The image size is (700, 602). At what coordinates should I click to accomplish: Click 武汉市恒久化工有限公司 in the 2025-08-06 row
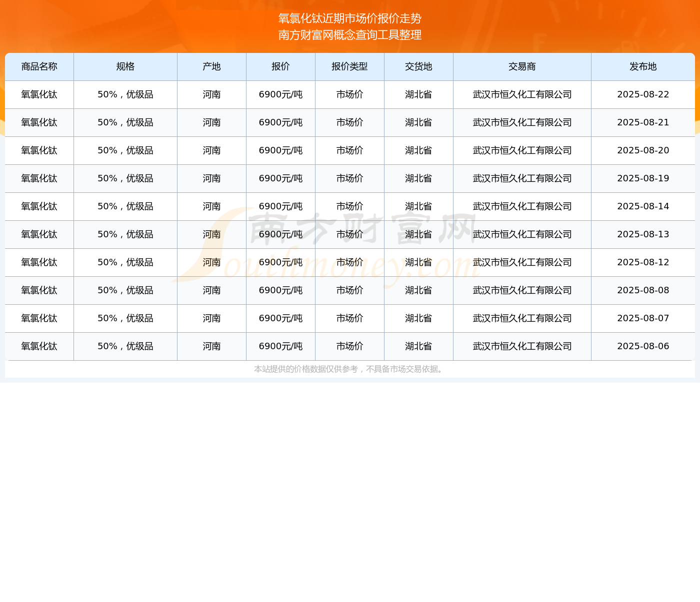tap(522, 346)
